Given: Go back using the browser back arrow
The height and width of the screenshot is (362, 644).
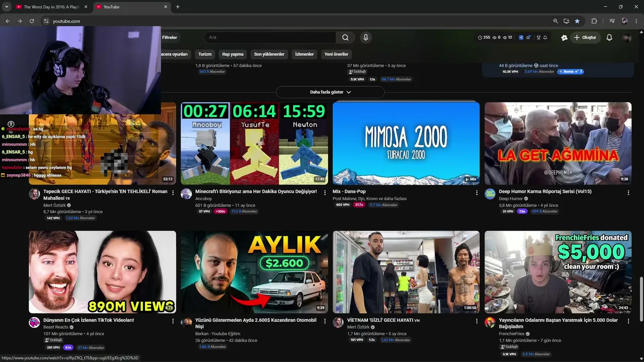Looking at the screenshot, I should 8,21.
